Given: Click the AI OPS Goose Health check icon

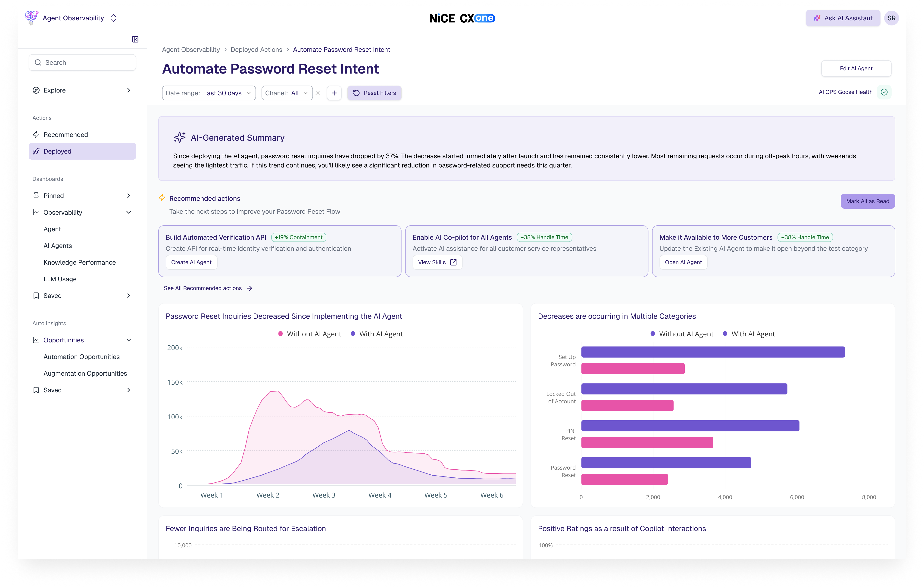Looking at the screenshot, I should pos(884,92).
